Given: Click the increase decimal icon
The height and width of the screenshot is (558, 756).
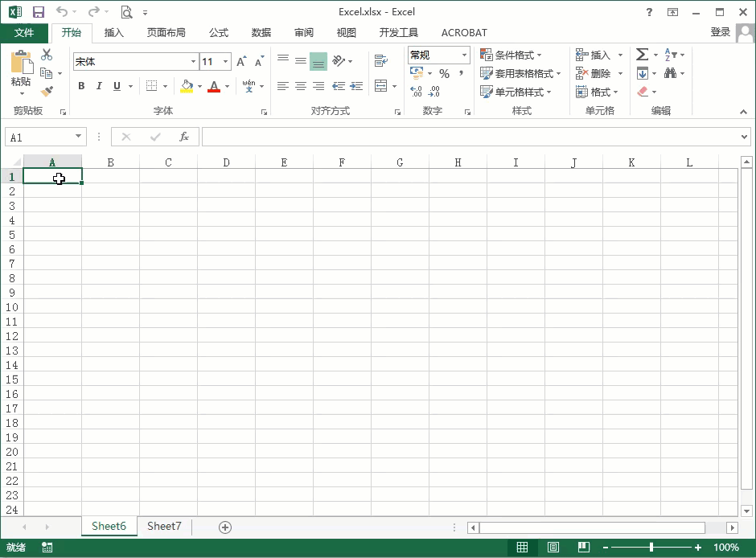Looking at the screenshot, I should tap(416, 91).
